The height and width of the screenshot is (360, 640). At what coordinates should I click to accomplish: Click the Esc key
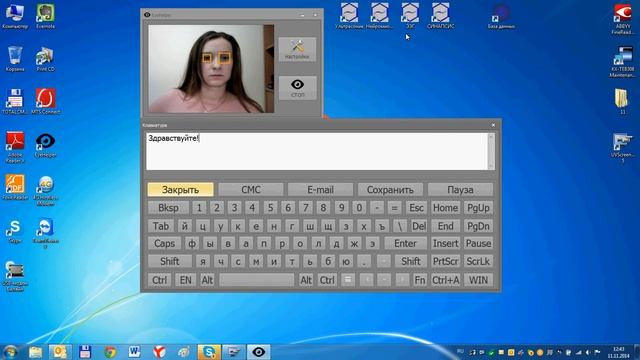coord(416,208)
